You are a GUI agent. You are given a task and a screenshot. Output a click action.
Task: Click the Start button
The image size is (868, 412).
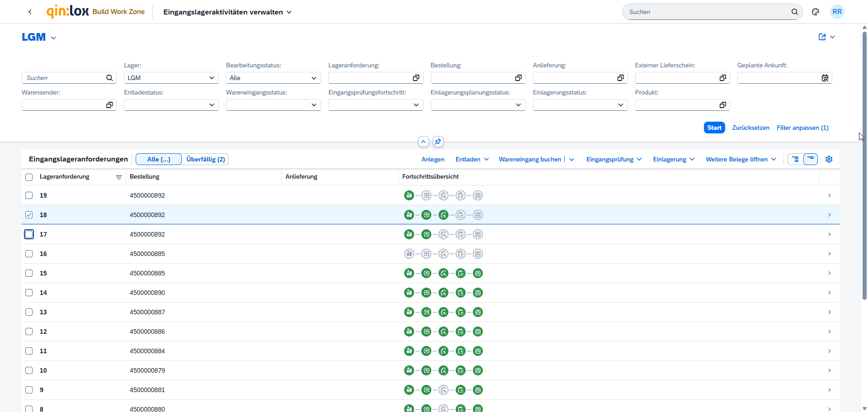[714, 128]
